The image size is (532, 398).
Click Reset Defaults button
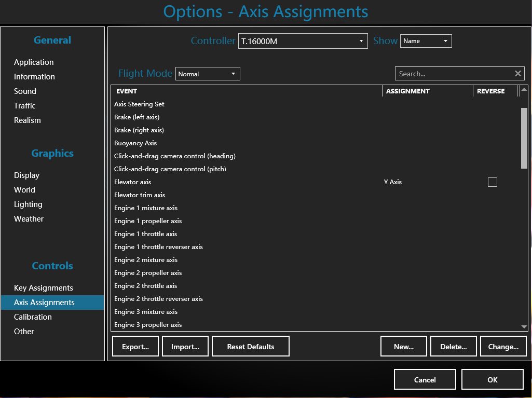pyautogui.click(x=251, y=347)
